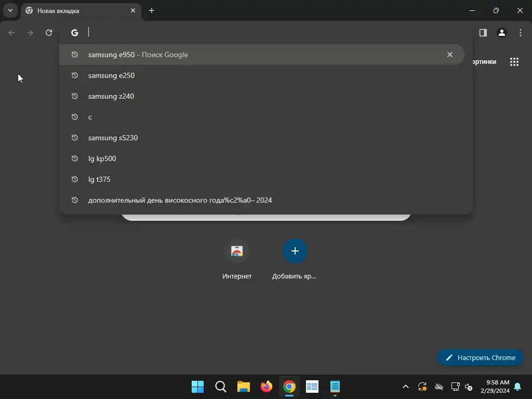Remove the samsung e950 suggestion

[450, 55]
